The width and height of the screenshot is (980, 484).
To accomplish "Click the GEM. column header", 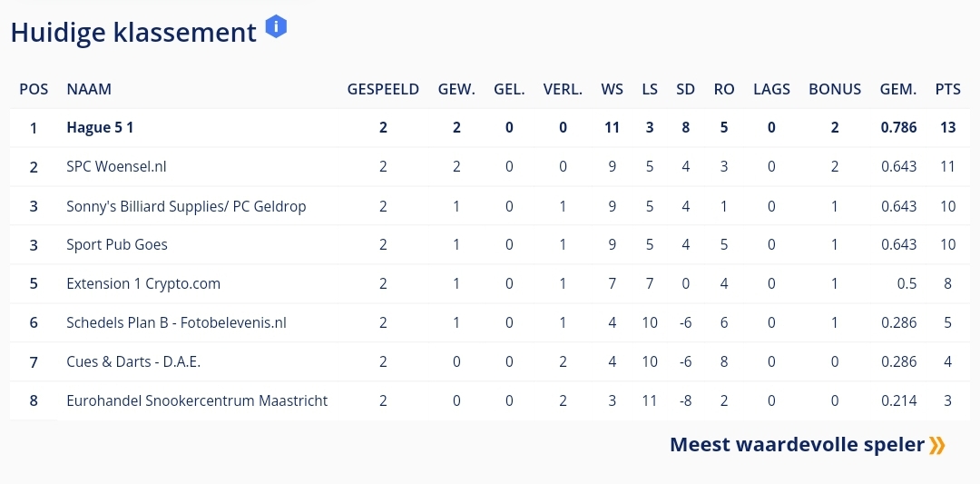I will click(898, 89).
